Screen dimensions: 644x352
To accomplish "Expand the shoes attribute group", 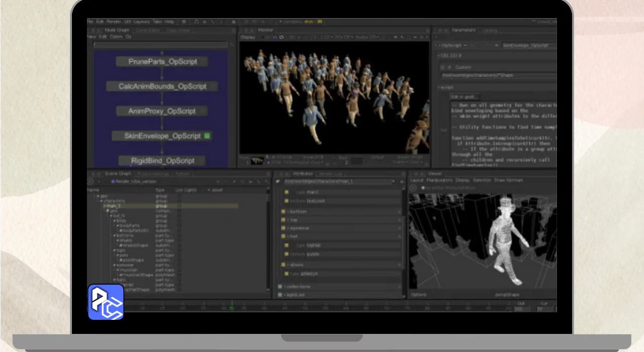I will [x=288, y=265].
